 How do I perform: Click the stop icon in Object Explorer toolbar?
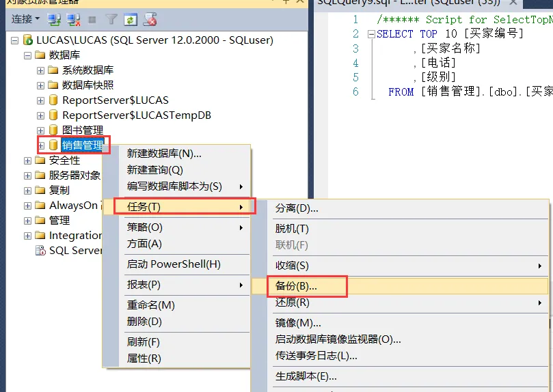(x=92, y=20)
